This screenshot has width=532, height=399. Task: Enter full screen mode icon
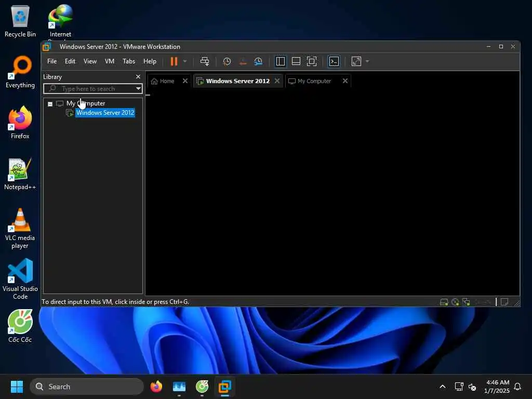click(x=312, y=61)
